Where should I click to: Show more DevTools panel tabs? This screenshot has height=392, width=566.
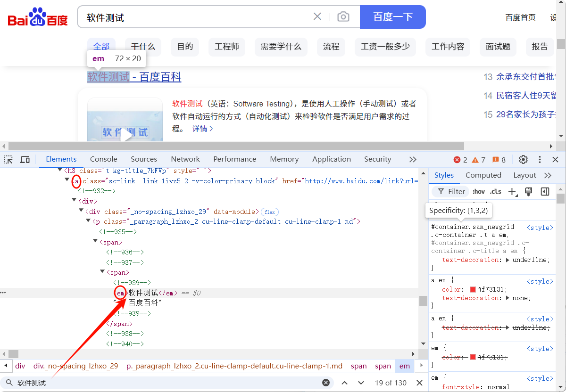point(413,159)
